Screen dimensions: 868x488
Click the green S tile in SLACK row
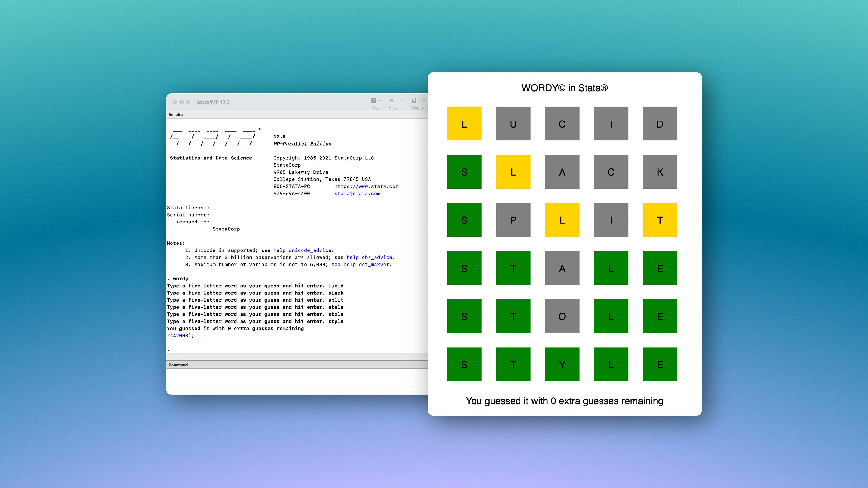464,171
